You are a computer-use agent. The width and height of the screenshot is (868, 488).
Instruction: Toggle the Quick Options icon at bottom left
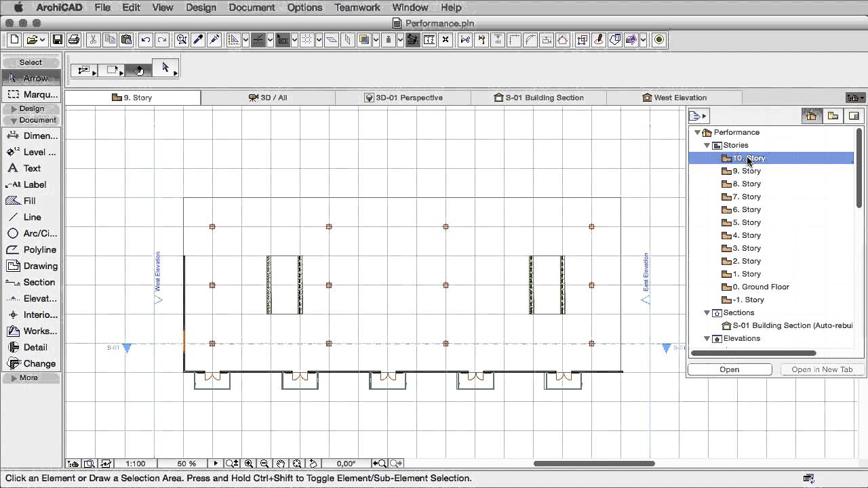(73, 464)
